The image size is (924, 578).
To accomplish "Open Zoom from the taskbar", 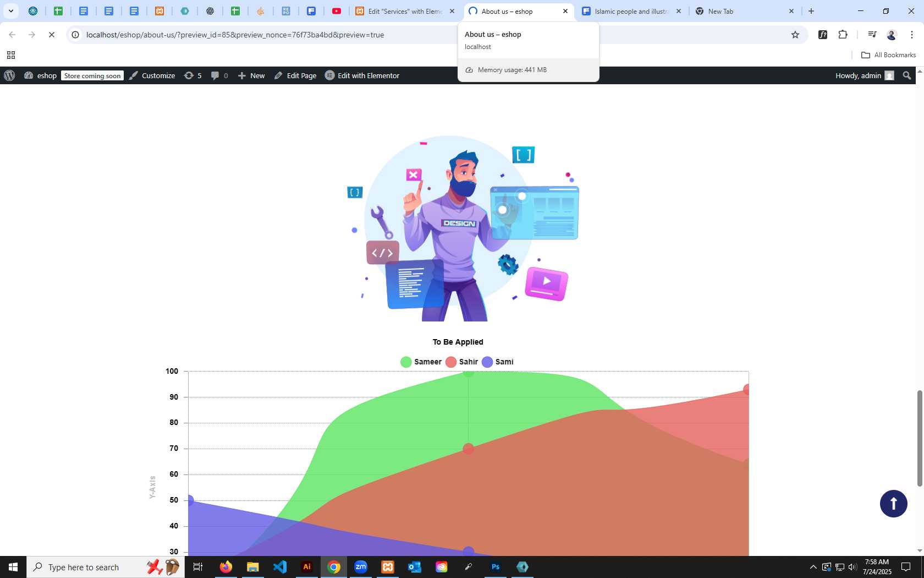I will 361,567.
